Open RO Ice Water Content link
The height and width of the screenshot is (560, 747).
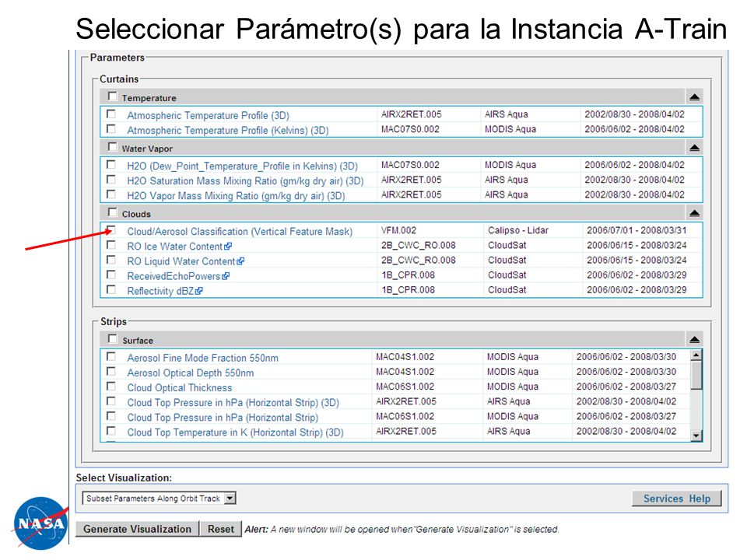tap(175, 247)
